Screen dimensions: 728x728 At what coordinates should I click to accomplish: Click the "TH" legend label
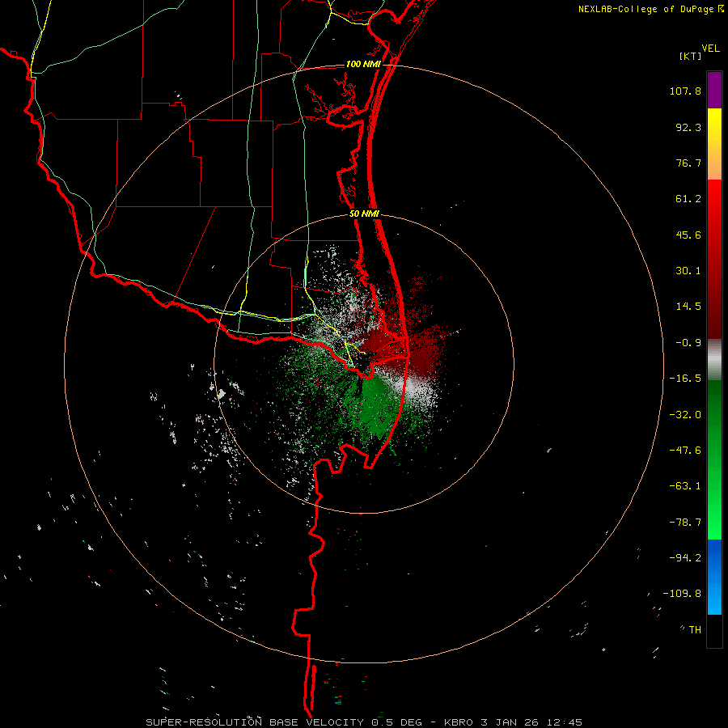695,630
